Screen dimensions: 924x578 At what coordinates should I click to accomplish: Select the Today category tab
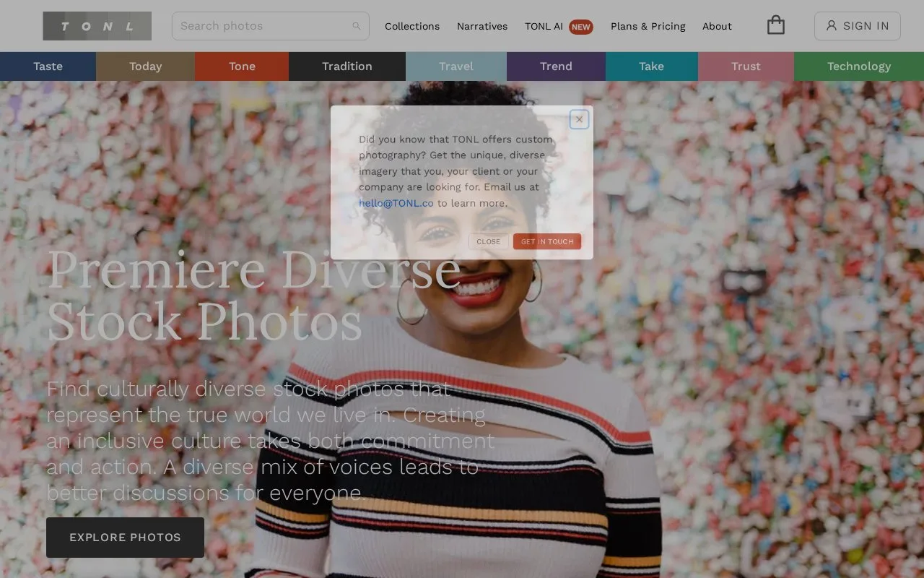145,66
